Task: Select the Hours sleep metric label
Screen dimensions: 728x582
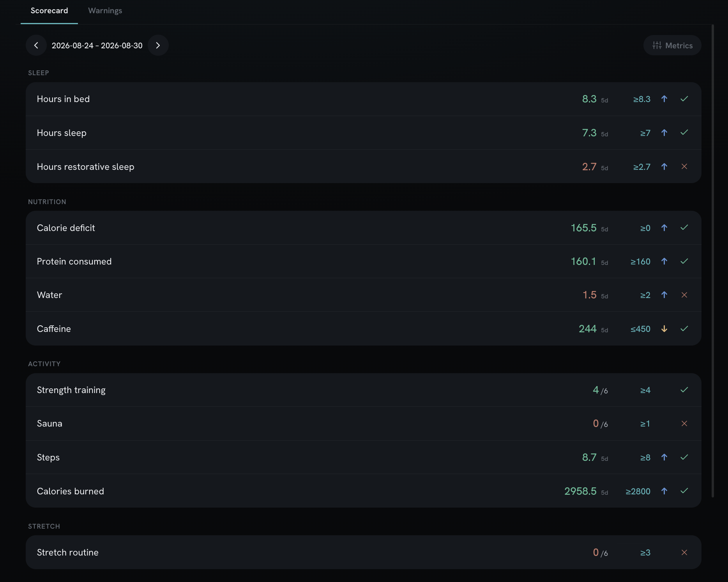Action: pyautogui.click(x=62, y=133)
